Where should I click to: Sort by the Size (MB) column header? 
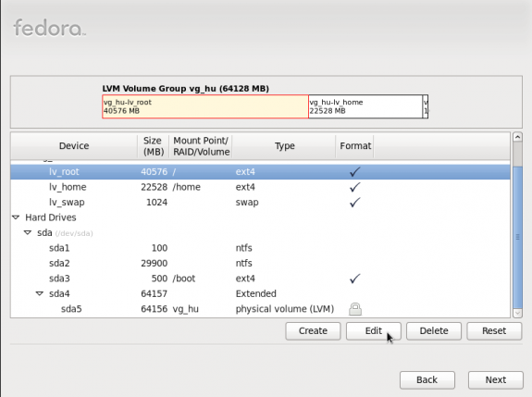click(154, 146)
